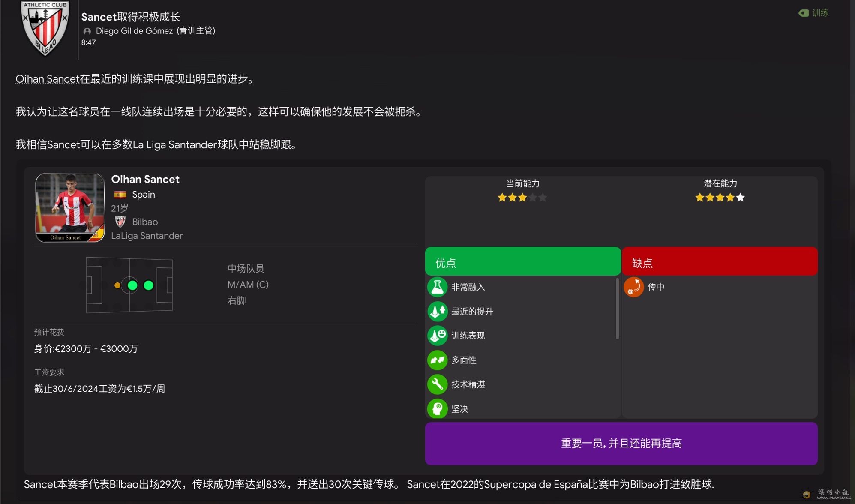Click the green 优点 header
855x504 pixels.
pyautogui.click(x=523, y=261)
